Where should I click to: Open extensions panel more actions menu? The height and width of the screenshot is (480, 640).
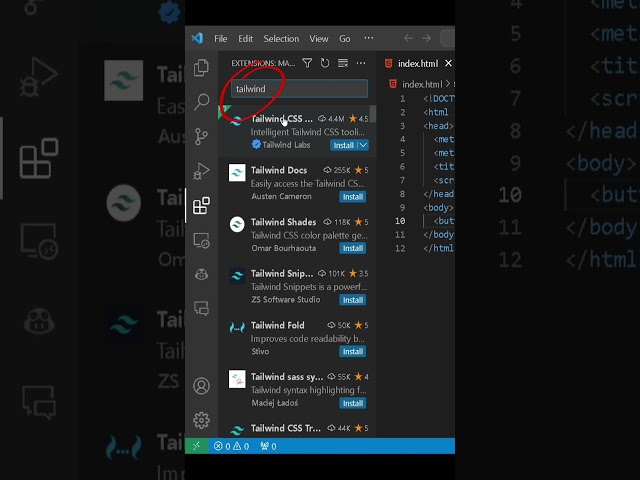click(x=361, y=63)
